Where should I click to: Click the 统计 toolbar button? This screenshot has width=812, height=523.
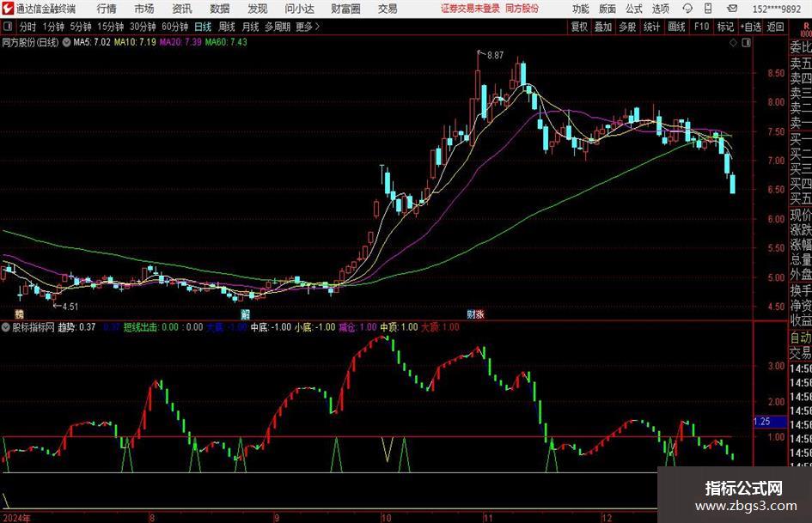coord(651,27)
